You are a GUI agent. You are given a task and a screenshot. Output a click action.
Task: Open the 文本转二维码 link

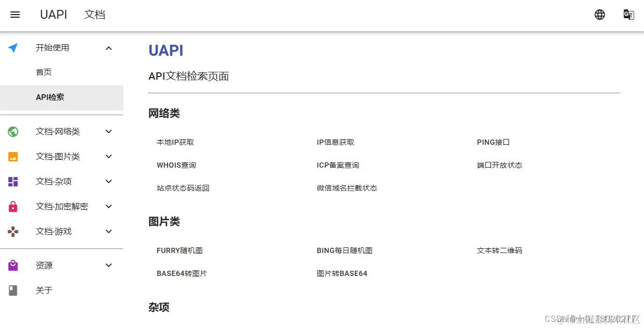499,250
